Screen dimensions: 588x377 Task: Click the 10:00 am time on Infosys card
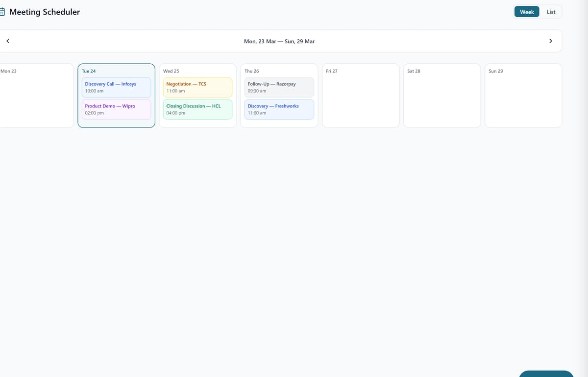tap(94, 91)
